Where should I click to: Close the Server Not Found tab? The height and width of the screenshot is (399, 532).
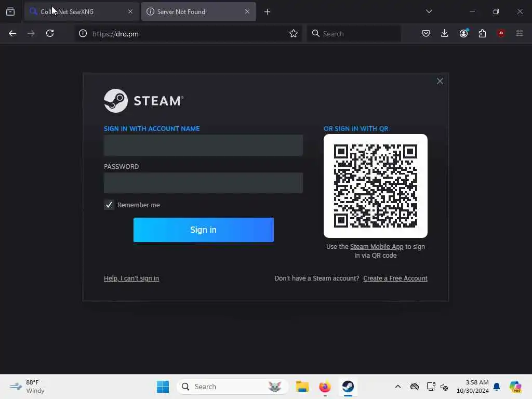coord(247,11)
